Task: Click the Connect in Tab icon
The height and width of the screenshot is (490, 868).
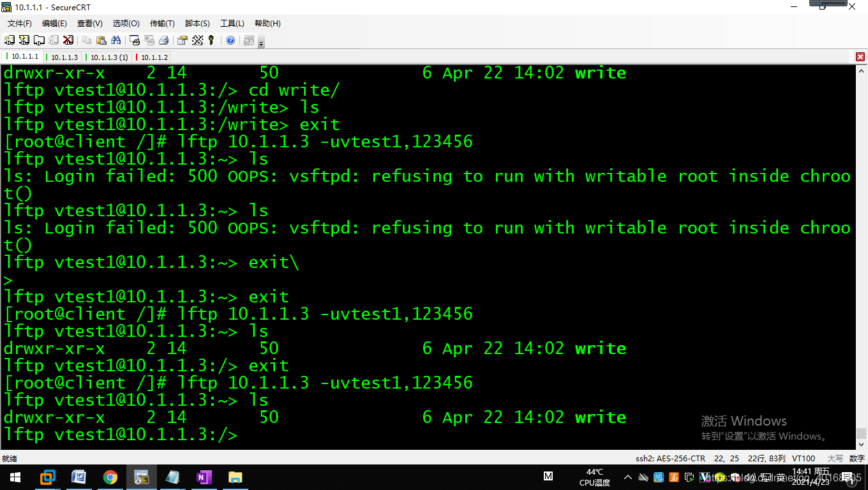Action: click(x=39, y=40)
